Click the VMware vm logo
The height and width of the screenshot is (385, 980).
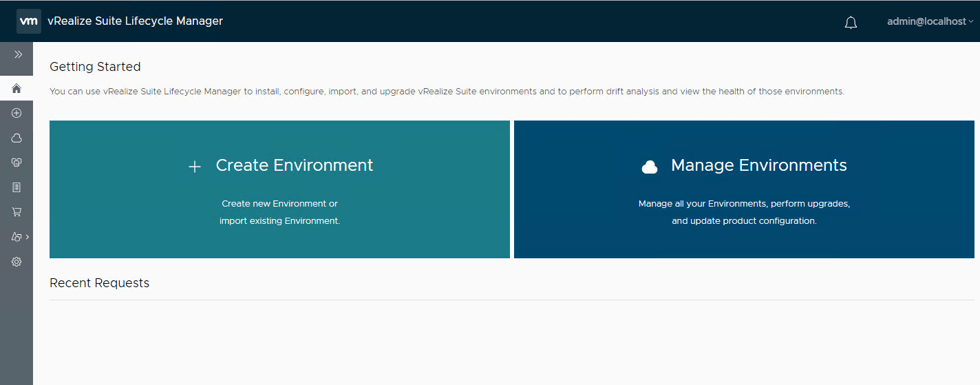coord(28,21)
